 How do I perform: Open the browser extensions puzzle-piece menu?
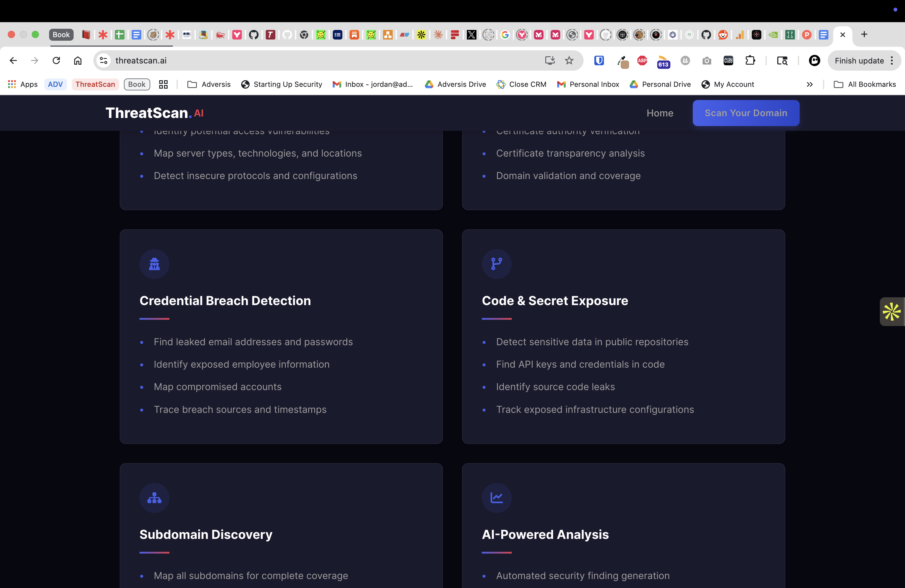751,60
